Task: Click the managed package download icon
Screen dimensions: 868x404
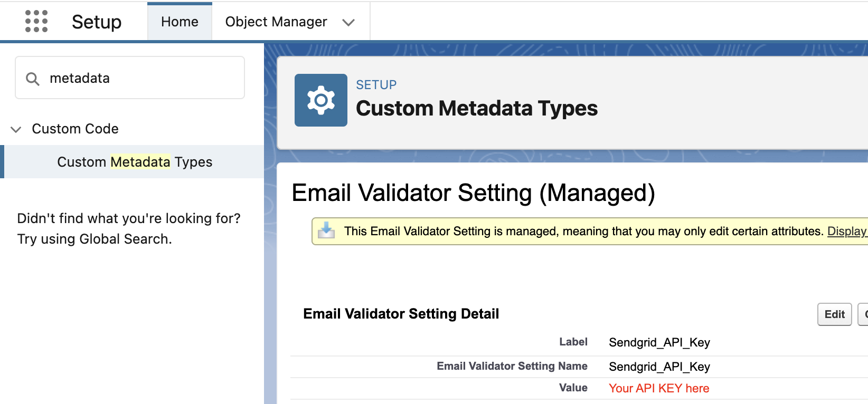Action: pyautogui.click(x=326, y=230)
